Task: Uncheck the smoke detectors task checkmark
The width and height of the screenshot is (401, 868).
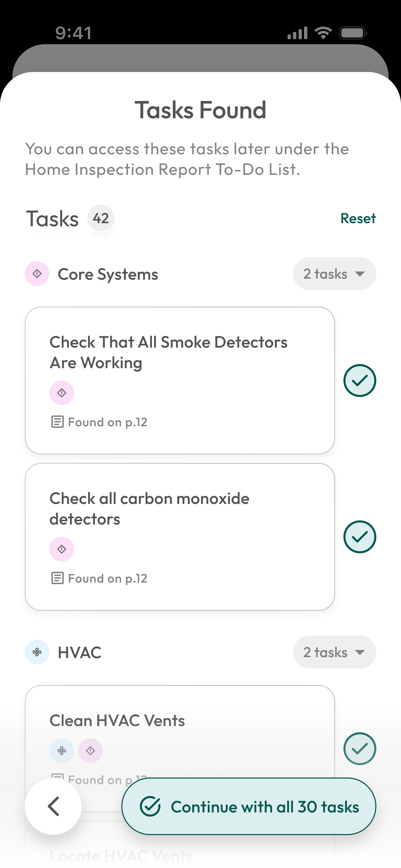Action: tap(360, 381)
